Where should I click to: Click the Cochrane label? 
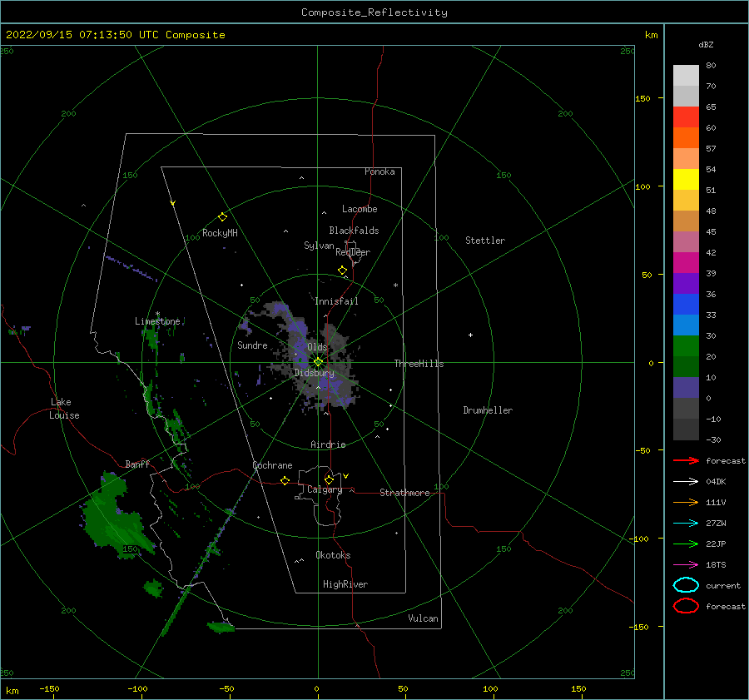pyautogui.click(x=272, y=465)
